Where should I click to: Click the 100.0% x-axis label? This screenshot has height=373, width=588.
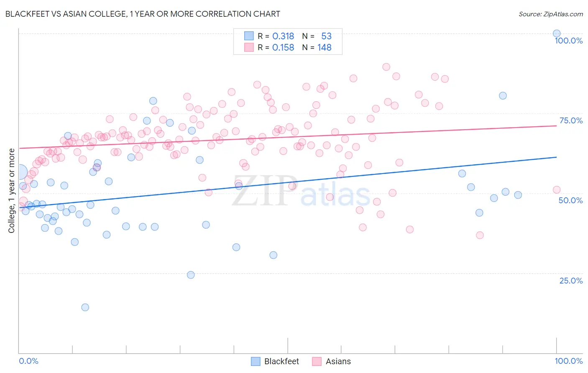click(x=569, y=361)
